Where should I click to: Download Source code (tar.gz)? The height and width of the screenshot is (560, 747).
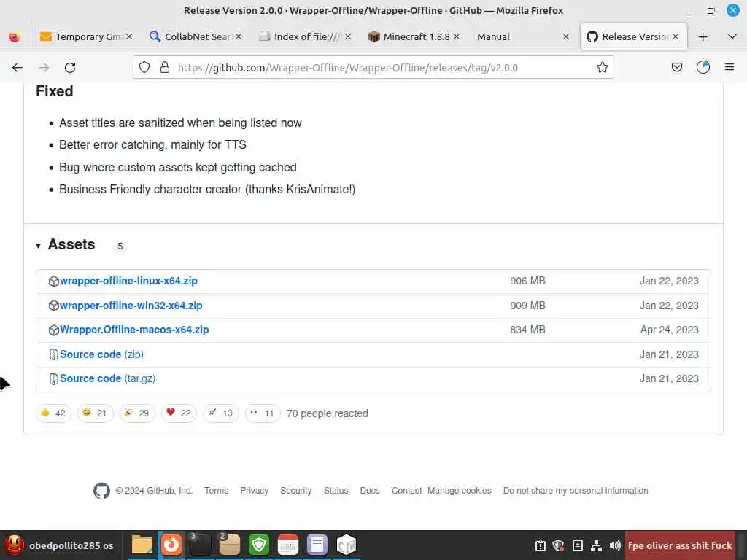point(108,378)
